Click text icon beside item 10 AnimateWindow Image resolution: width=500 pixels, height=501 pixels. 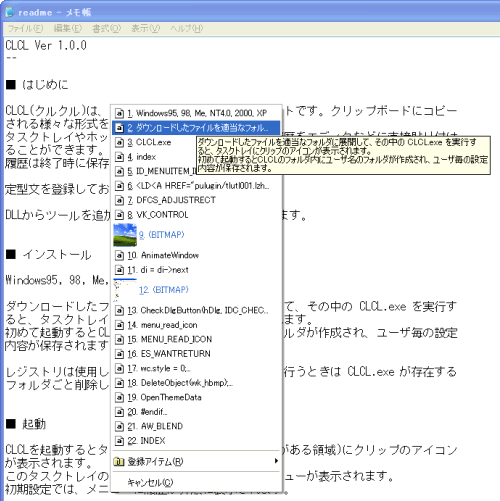pyautogui.click(x=119, y=255)
